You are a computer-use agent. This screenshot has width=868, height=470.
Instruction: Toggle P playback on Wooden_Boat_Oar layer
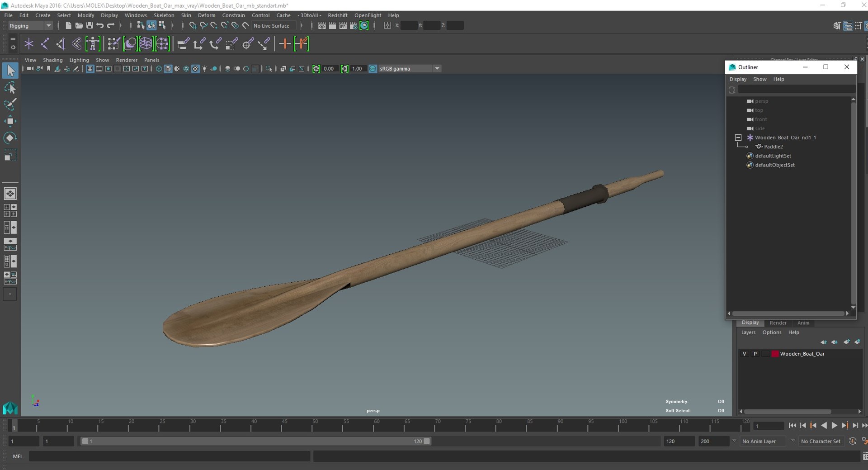pos(755,354)
